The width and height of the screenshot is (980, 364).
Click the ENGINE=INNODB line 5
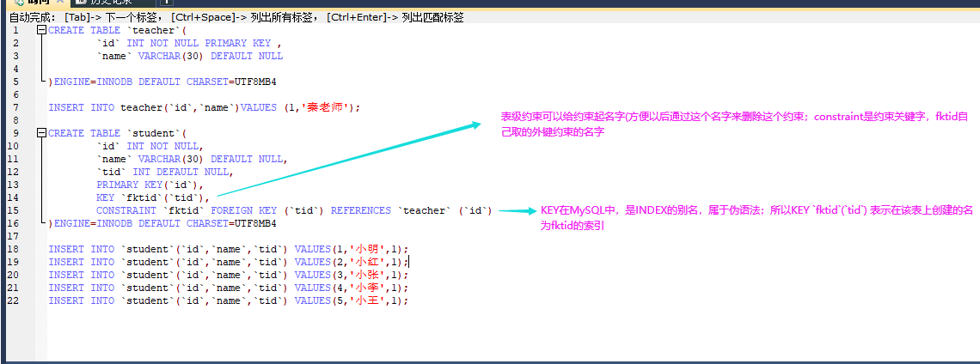pyautogui.click(x=162, y=82)
